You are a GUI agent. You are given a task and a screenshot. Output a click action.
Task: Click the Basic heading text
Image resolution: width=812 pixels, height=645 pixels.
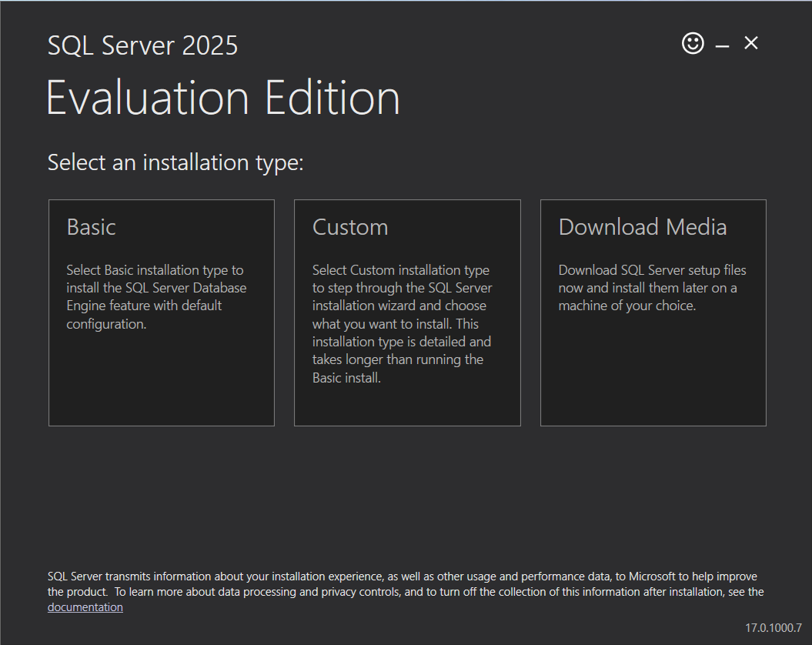[91, 226]
